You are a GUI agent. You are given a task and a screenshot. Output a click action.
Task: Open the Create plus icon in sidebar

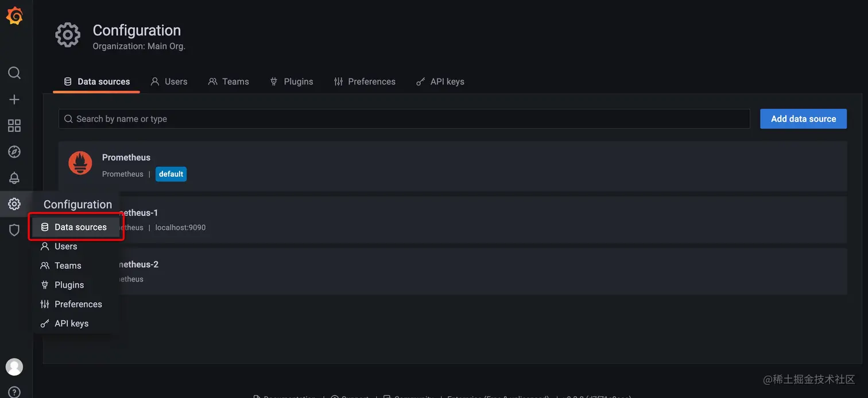coord(14,99)
